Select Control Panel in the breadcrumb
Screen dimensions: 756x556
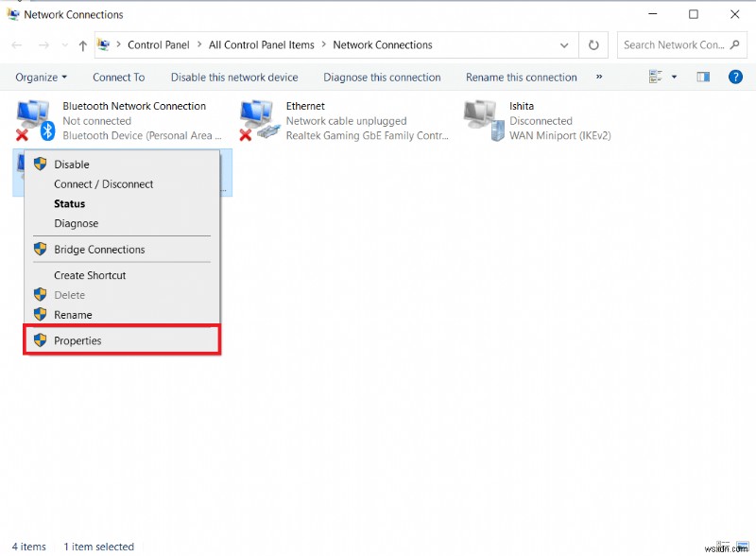tap(158, 44)
